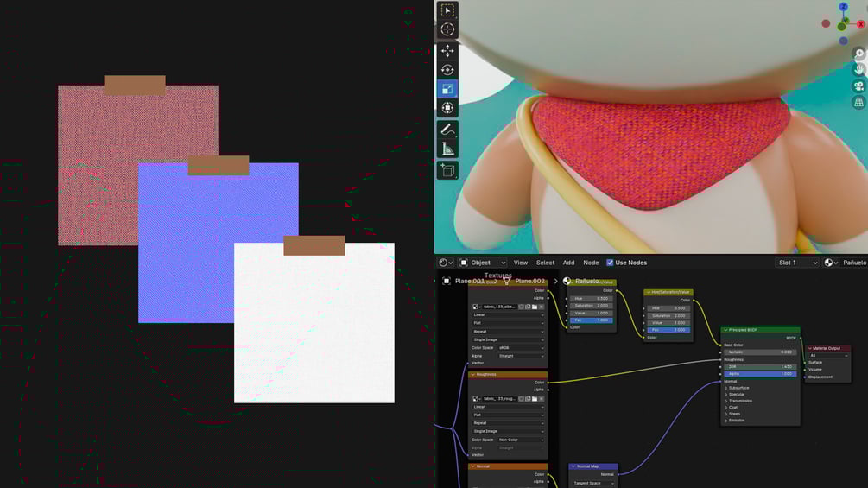This screenshot has width=868, height=488.
Task: Unlink the fabric_133 roughness image
Action: point(542,398)
